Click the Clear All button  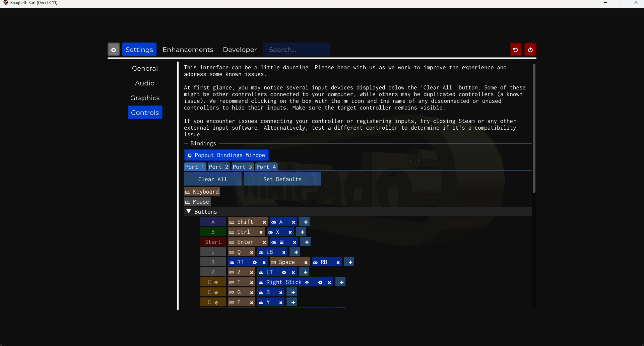[x=212, y=179]
